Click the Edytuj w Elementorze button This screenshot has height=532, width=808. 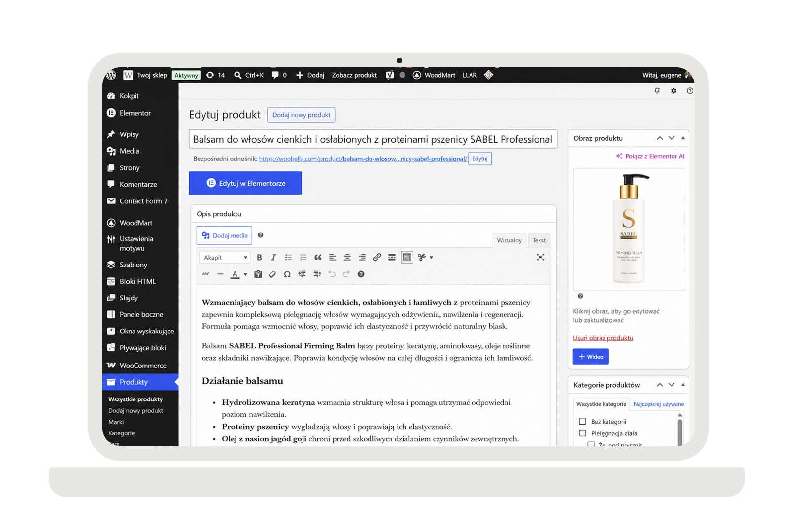tap(245, 183)
